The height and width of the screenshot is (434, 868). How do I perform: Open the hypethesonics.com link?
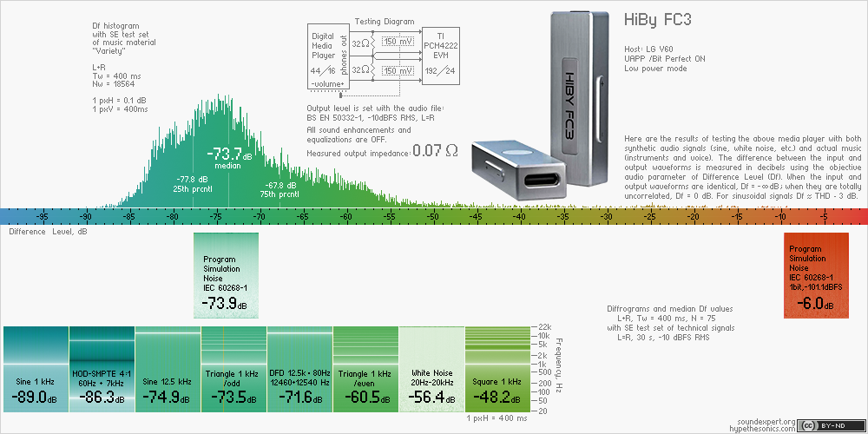[763, 429]
